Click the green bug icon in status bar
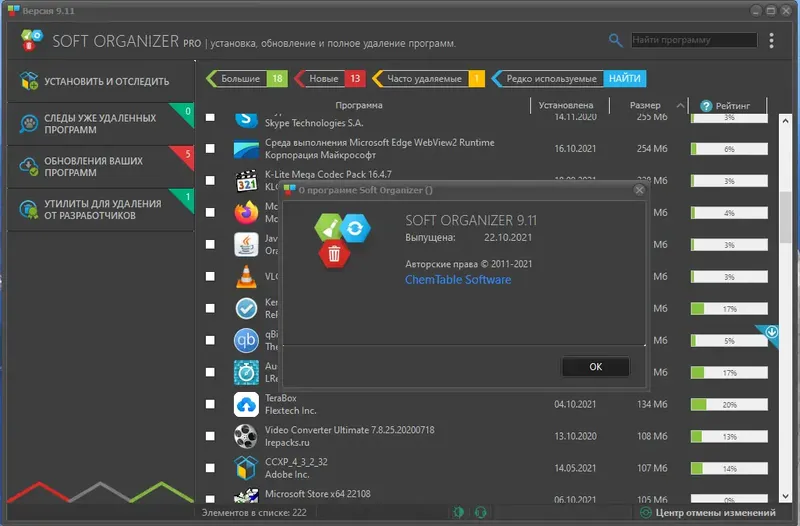Image resolution: width=800 pixels, height=526 pixels. click(x=459, y=512)
